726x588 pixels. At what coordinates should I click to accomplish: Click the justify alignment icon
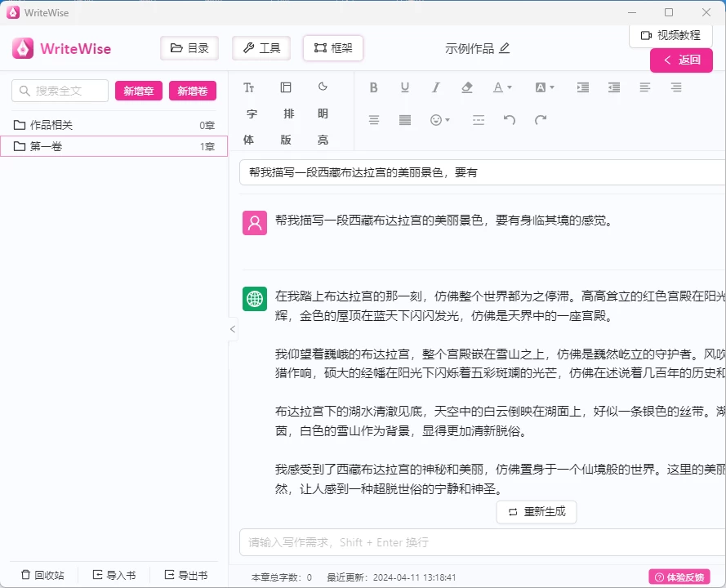click(405, 120)
